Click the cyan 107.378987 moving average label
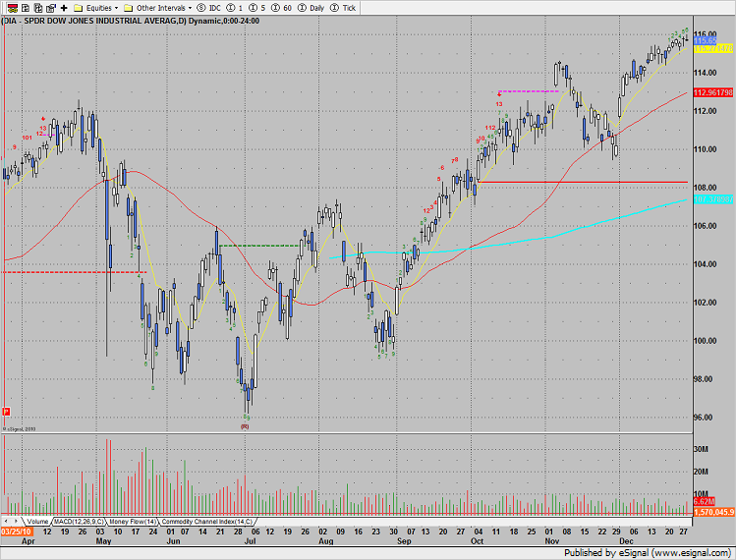 [x=713, y=199]
